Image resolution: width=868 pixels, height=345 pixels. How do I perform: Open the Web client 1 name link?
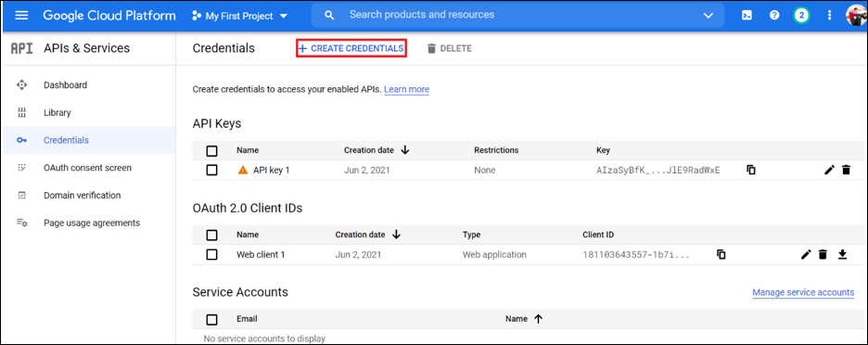261,254
